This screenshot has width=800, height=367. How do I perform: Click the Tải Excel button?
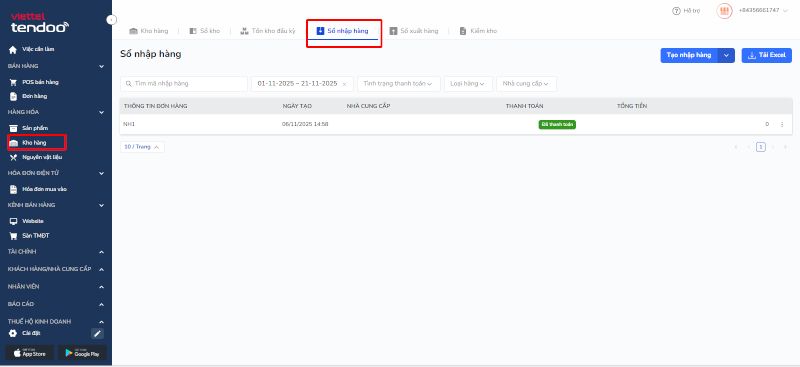point(767,56)
